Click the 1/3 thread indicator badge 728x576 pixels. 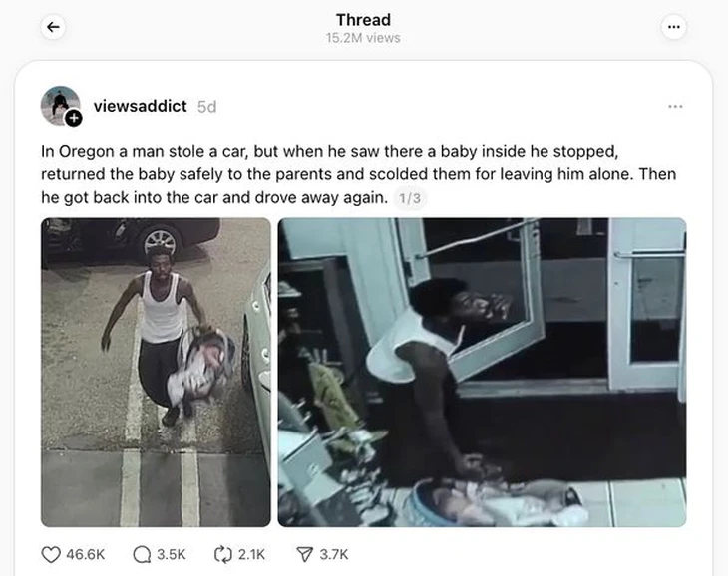[410, 198]
